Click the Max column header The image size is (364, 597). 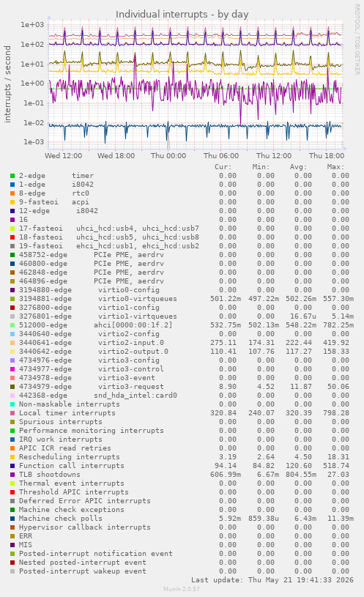[335, 167]
